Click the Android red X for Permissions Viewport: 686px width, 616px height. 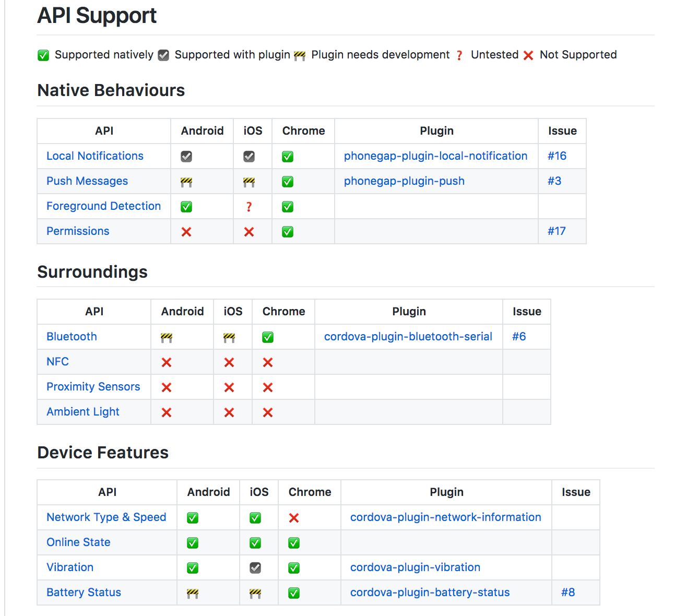click(x=186, y=232)
